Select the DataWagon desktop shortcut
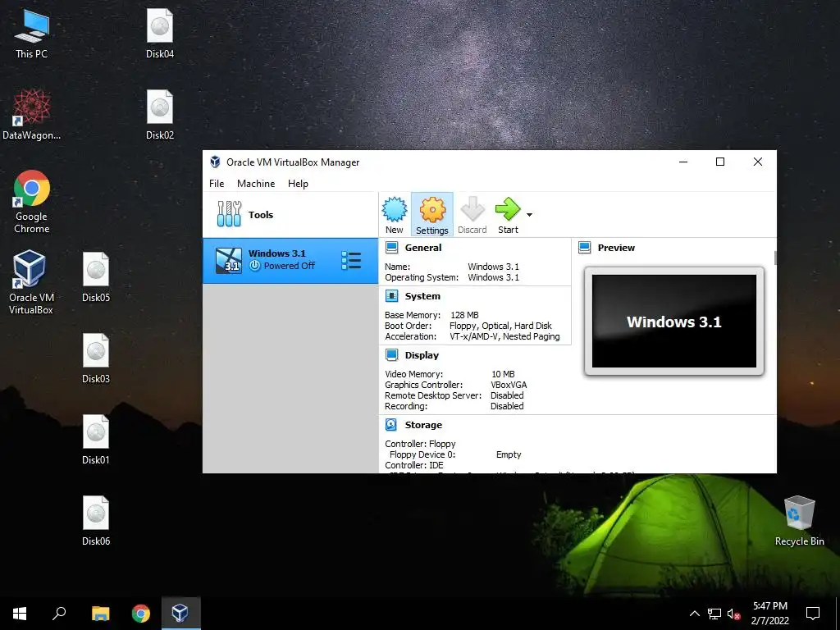This screenshot has width=840, height=630. coord(32,115)
